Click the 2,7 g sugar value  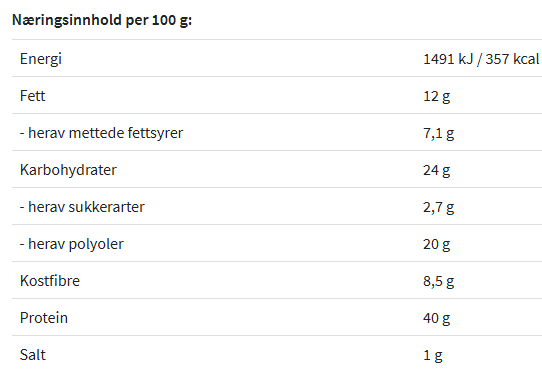click(439, 207)
